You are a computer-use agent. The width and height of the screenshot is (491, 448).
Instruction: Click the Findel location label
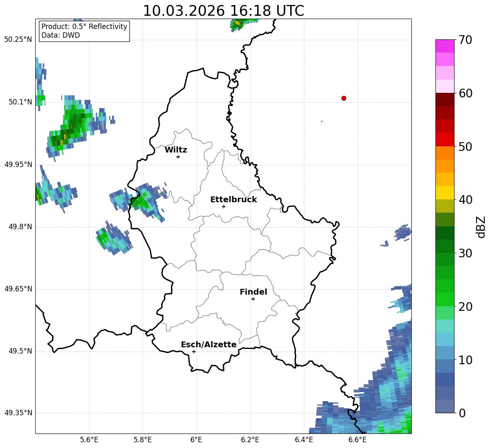[253, 292]
